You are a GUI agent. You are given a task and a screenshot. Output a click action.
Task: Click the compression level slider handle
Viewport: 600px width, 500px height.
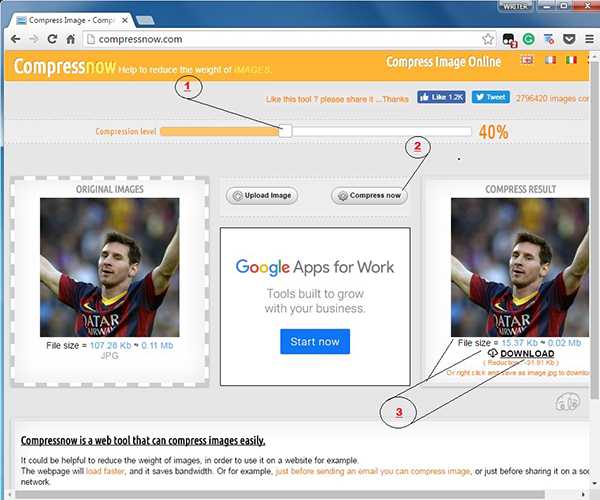coord(285,131)
